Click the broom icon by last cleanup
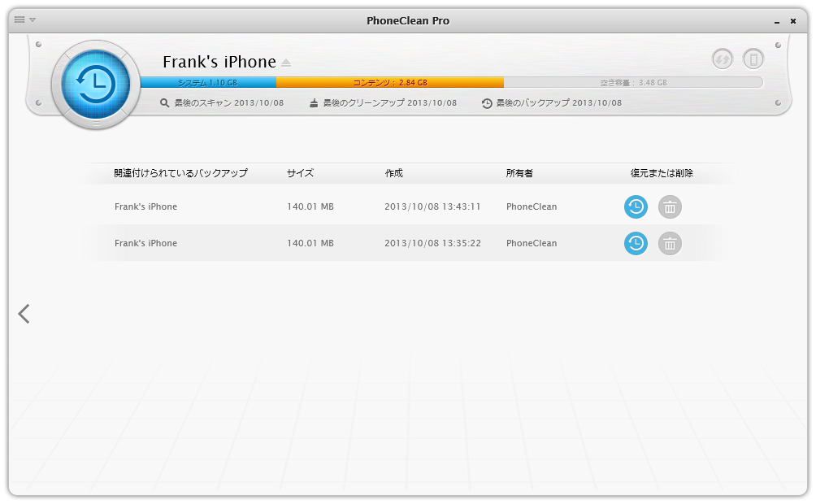The height and width of the screenshot is (504, 816). (314, 103)
